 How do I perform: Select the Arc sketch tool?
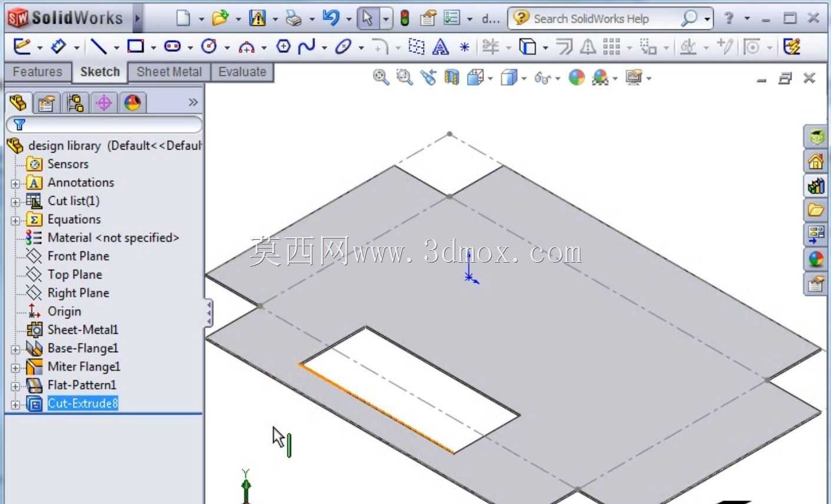pyautogui.click(x=246, y=47)
